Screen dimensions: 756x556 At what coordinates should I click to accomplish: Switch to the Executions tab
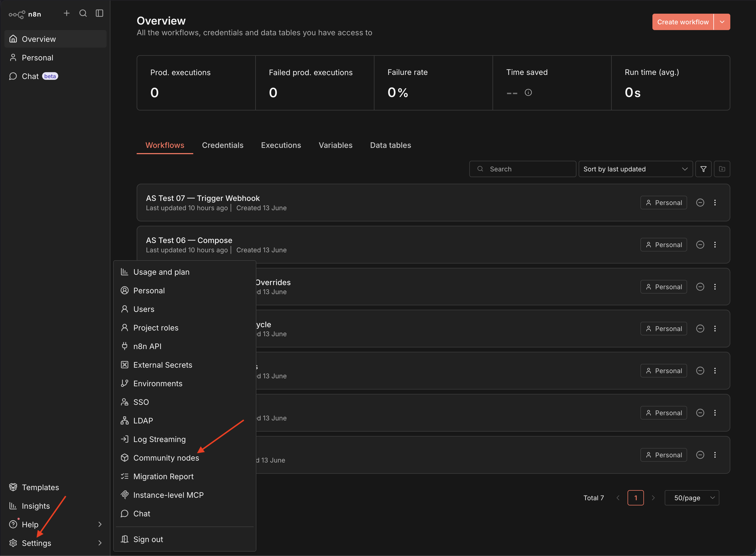tap(281, 145)
